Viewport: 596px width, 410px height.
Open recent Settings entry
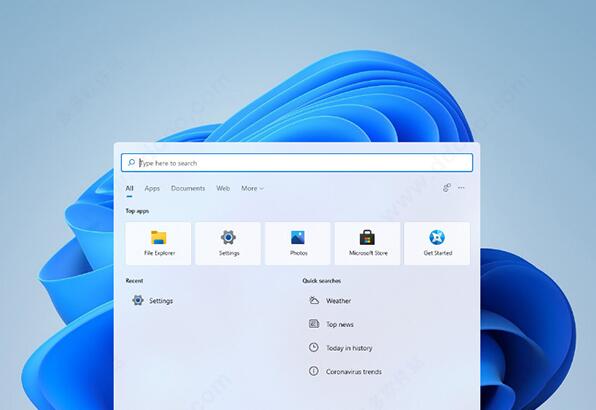[x=152, y=301]
